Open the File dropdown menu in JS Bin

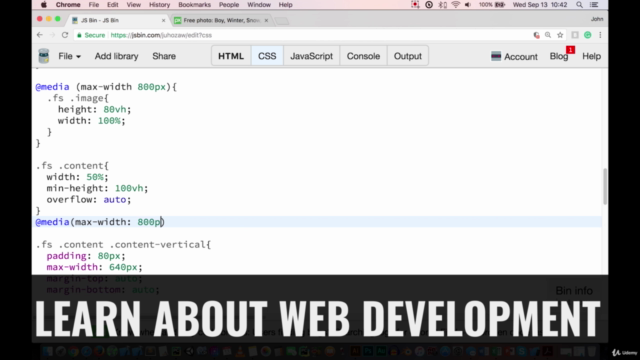point(69,56)
